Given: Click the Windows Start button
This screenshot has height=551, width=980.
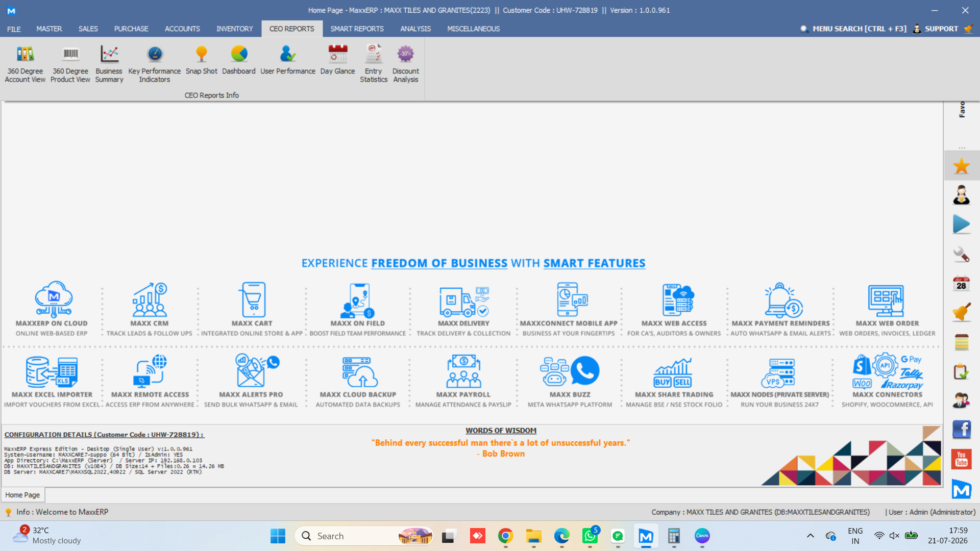Looking at the screenshot, I should 278,536.
